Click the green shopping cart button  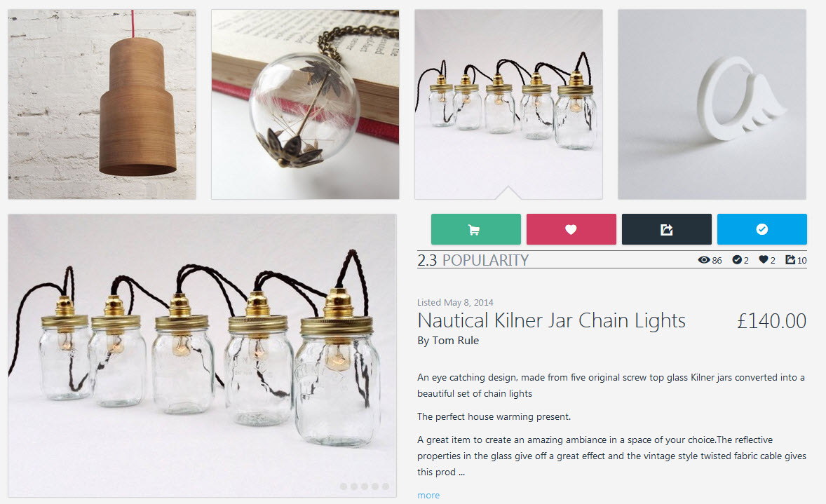click(475, 229)
